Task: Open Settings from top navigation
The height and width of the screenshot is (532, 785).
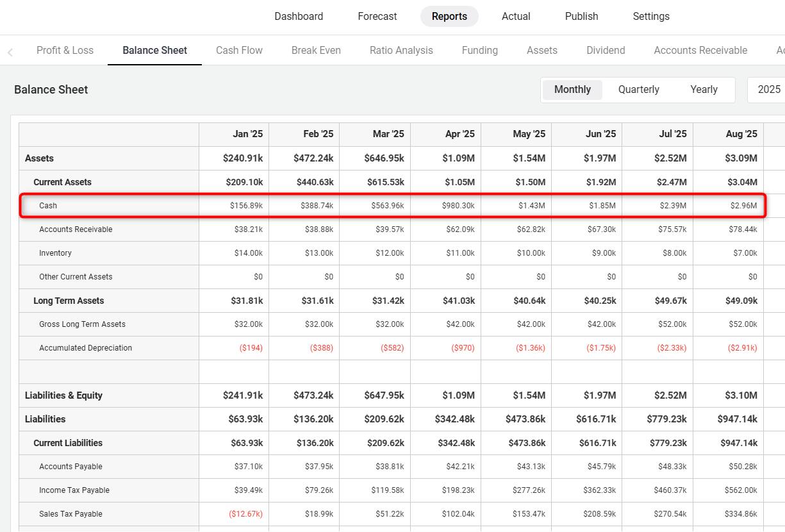Action: click(651, 17)
